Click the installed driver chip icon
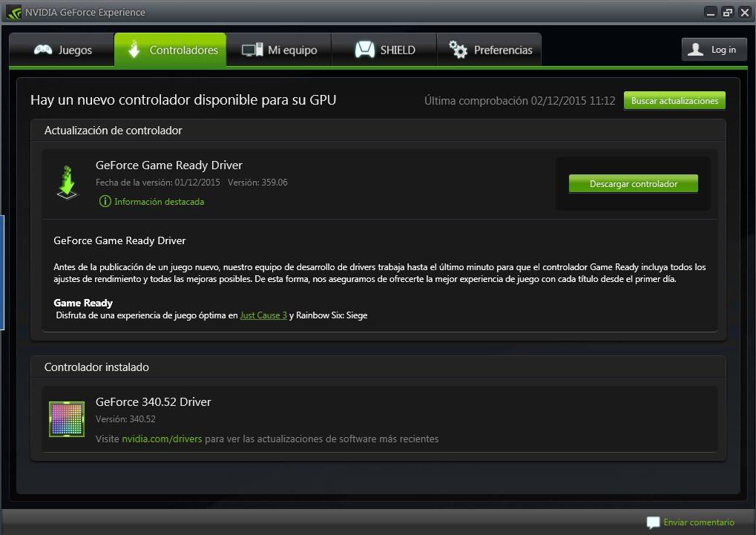 click(x=67, y=419)
